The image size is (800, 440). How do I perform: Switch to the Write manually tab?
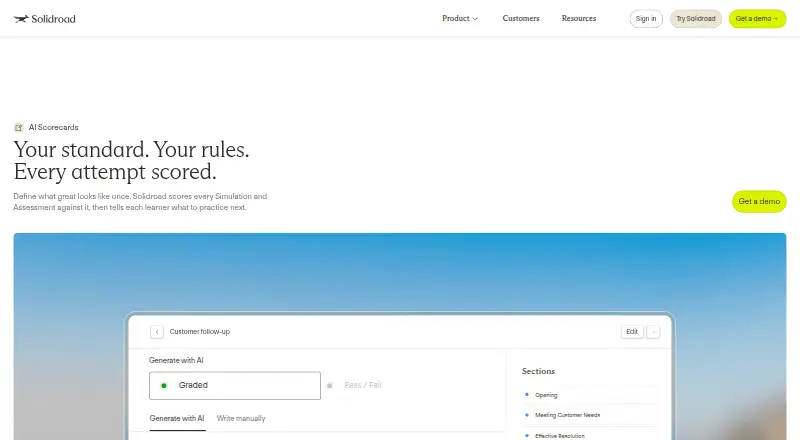click(x=241, y=419)
